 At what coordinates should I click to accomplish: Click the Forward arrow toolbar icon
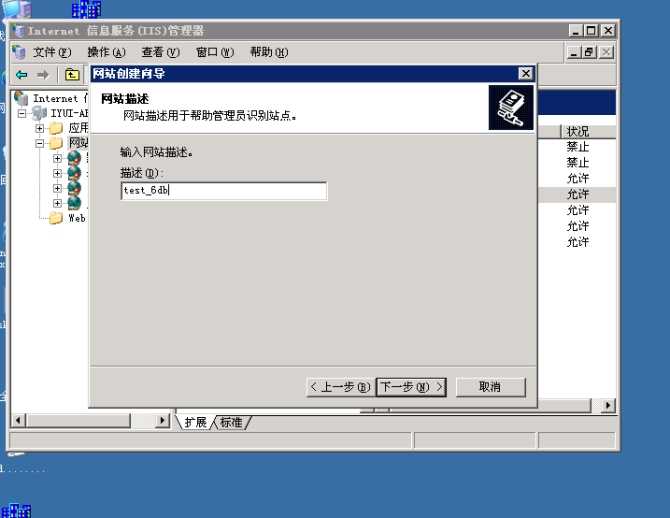[x=43, y=75]
